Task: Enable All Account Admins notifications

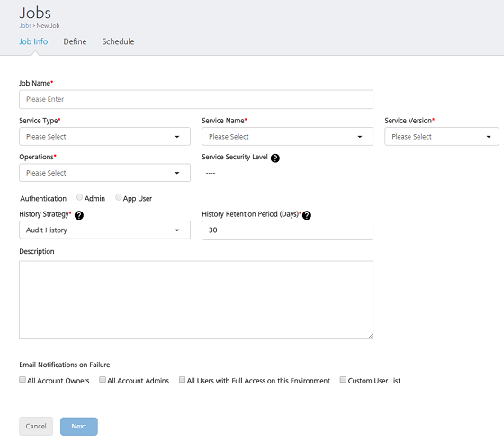Action: point(103,380)
